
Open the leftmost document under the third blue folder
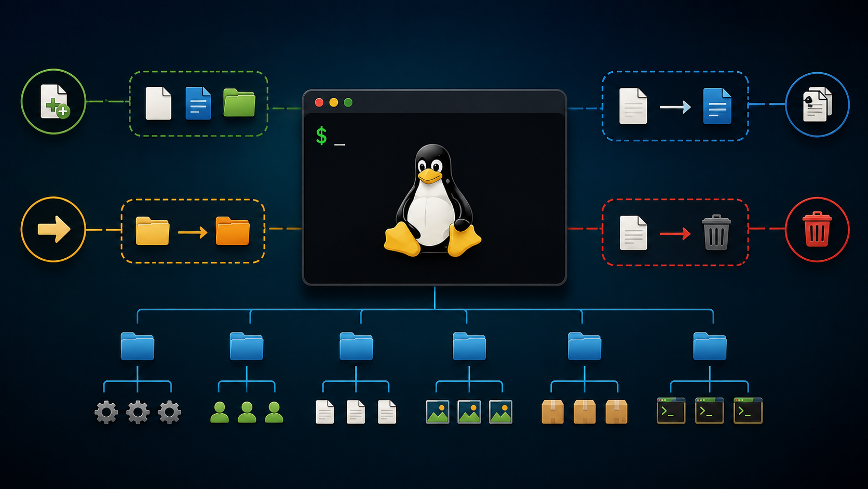click(x=325, y=412)
